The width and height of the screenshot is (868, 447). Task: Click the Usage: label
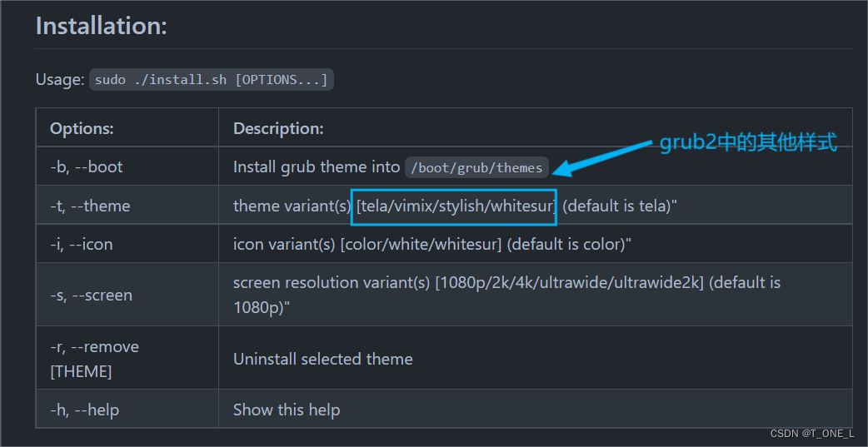[x=60, y=80]
